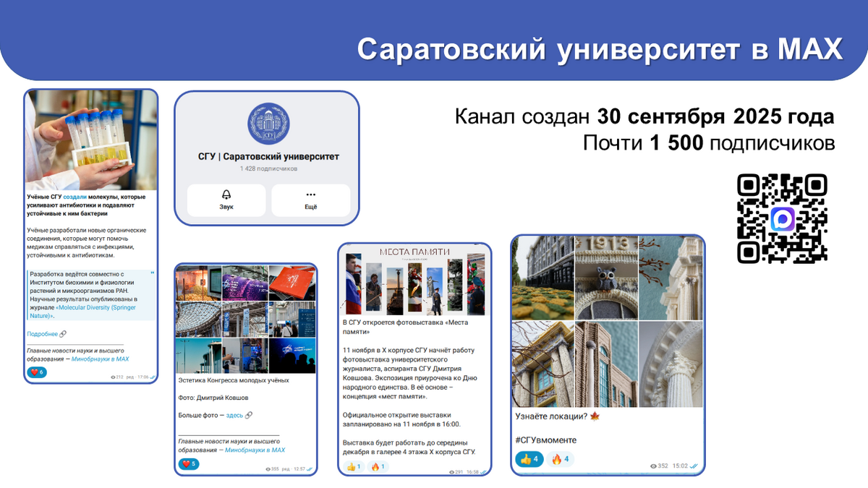This screenshot has height=488, width=868.
Task: Open the Ещё three-dots menu
Action: point(311,195)
